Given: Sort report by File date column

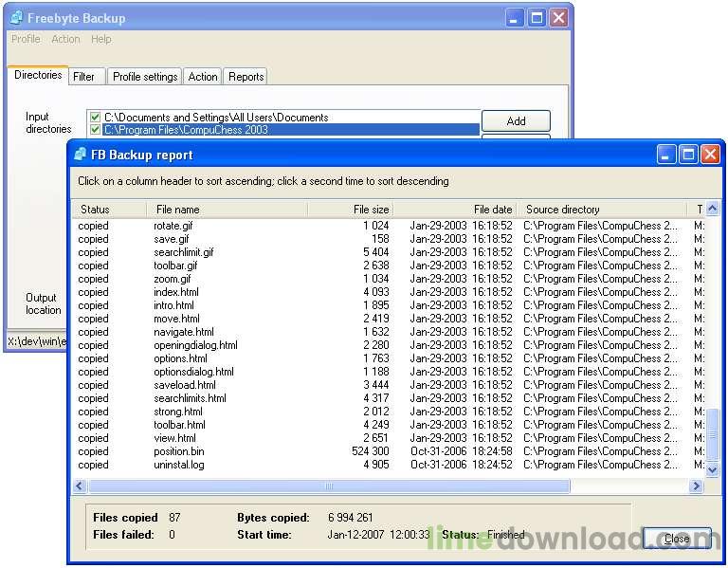Looking at the screenshot, I should (455, 210).
